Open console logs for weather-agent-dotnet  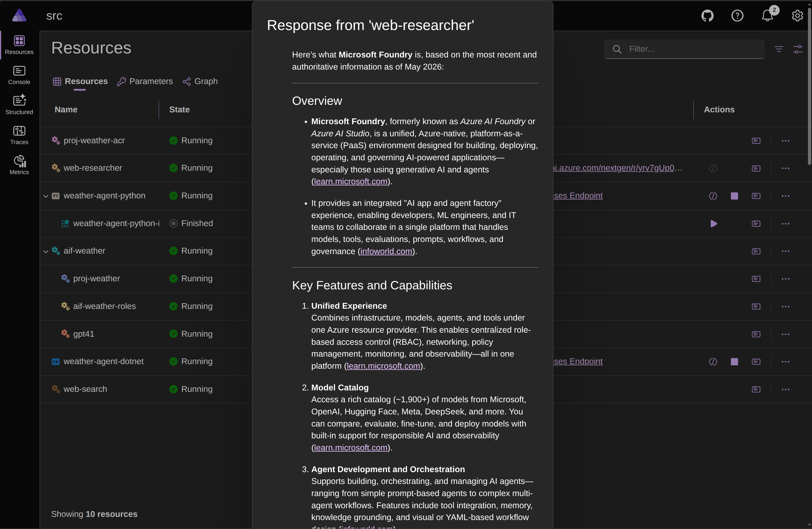(x=756, y=362)
